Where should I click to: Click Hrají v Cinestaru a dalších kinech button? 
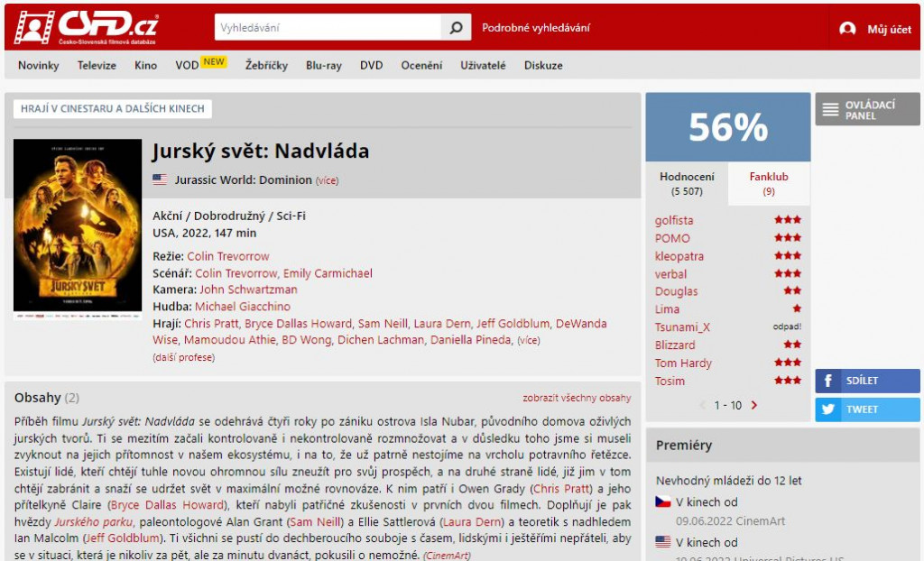pos(113,108)
